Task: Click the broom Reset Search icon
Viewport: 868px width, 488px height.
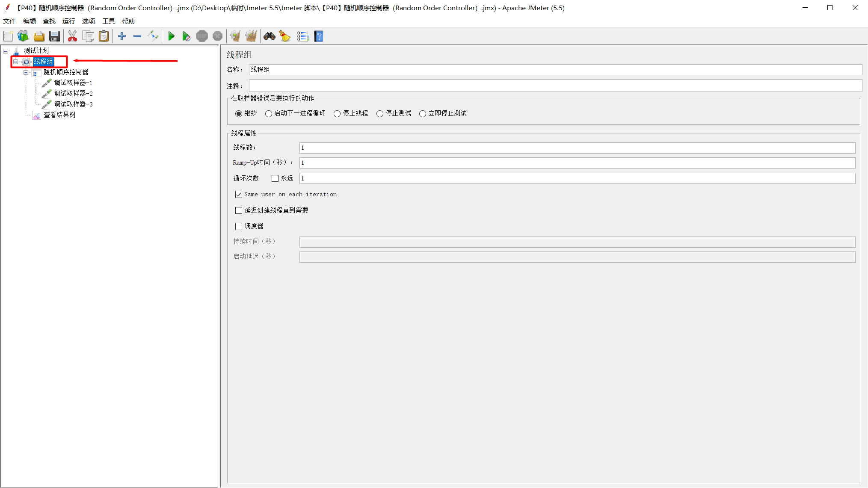Action: 285,36
